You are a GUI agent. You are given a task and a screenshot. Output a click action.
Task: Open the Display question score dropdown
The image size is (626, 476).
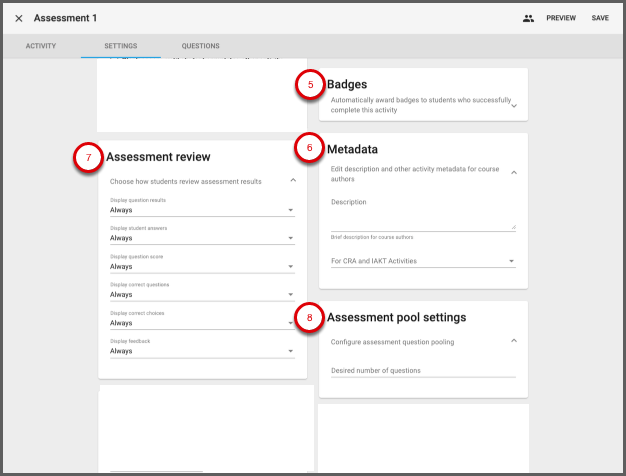pos(202,266)
